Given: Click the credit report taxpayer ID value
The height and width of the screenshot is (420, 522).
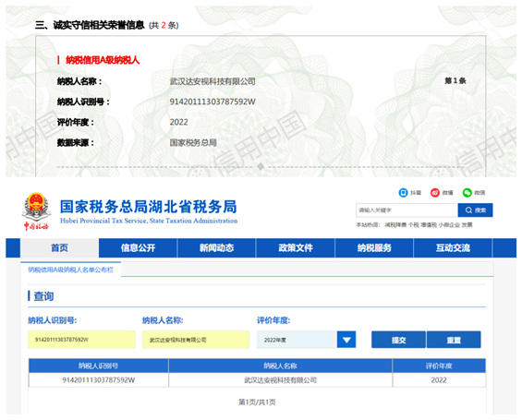Looking at the screenshot, I should coord(212,102).
